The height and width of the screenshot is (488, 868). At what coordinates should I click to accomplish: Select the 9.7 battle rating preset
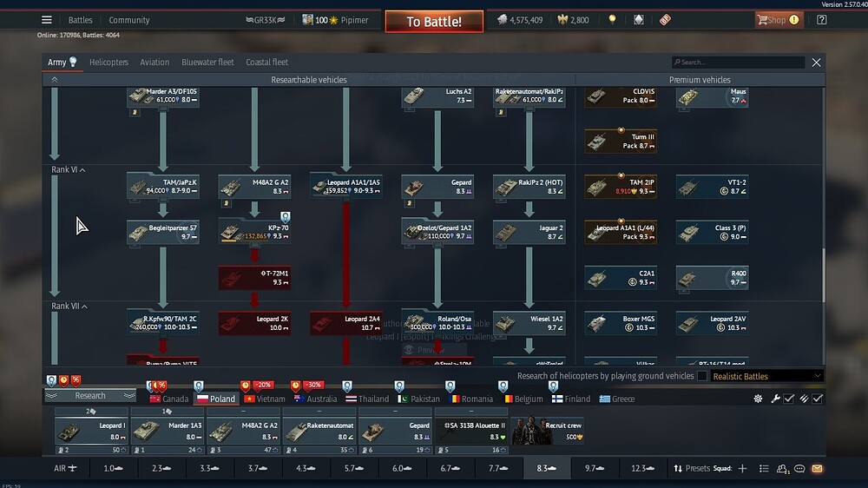pyautogui.click(x=594, y=469)
